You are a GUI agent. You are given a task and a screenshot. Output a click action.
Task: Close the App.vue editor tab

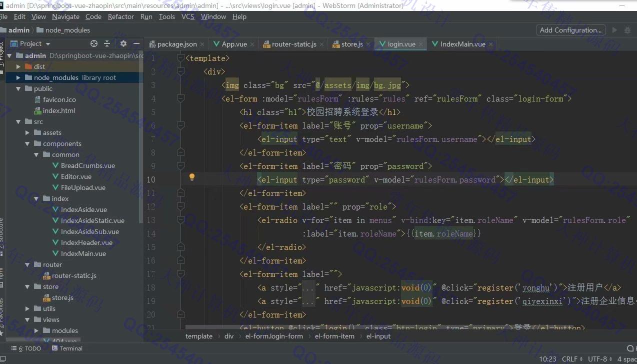pyautogui.click(x=252, y=44)
